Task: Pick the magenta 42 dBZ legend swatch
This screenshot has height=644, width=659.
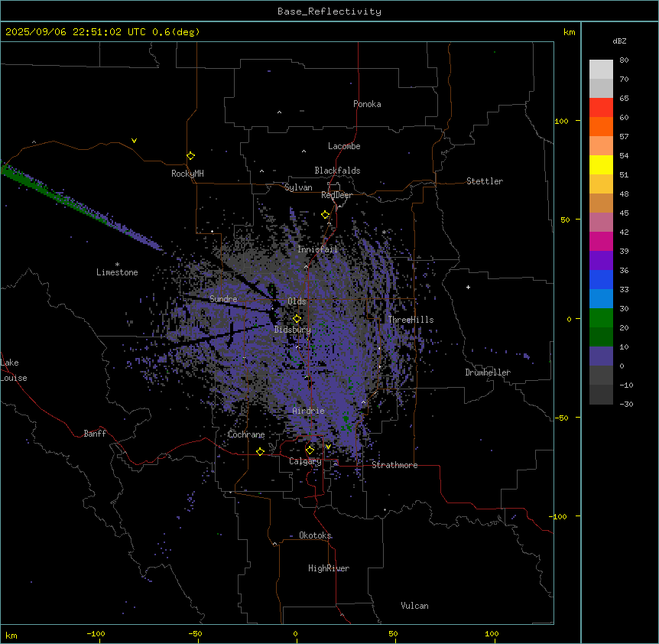Action: click(601, 241)
